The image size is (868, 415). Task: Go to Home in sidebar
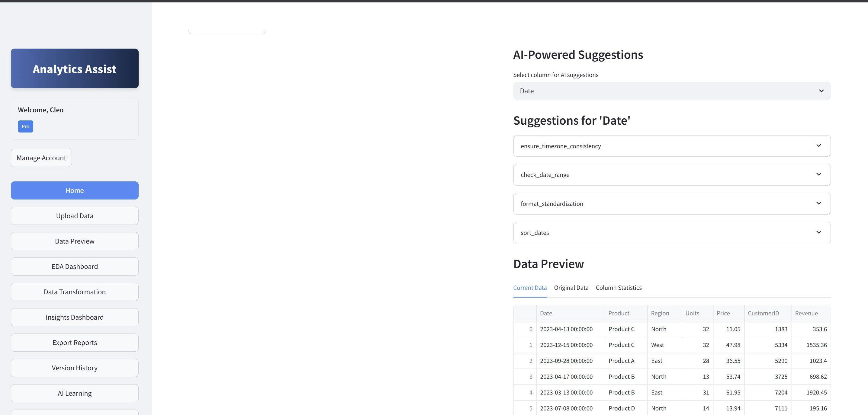click(75, 191)
